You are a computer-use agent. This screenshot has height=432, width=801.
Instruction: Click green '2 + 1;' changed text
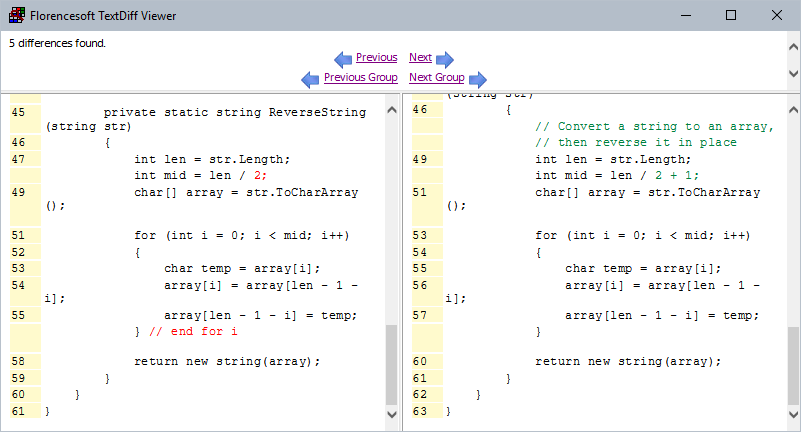click(677, 175)
